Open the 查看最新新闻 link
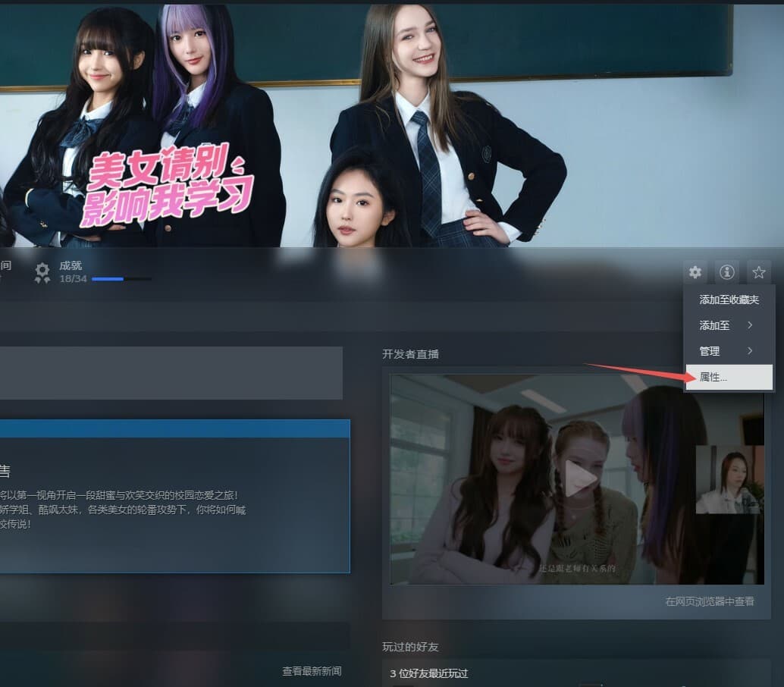Viewport: 784px width, 687px height. tap(312, 671)
